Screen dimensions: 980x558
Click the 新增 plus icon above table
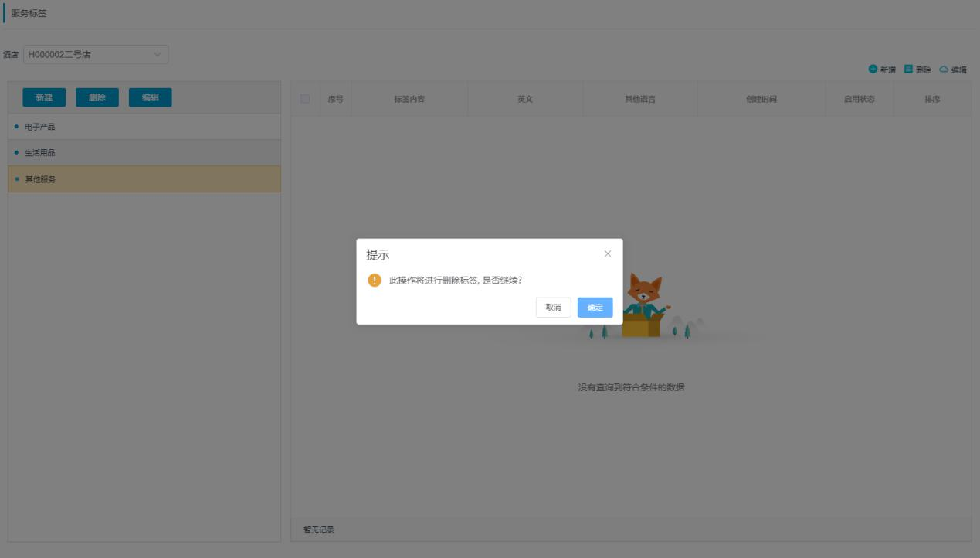873,70
